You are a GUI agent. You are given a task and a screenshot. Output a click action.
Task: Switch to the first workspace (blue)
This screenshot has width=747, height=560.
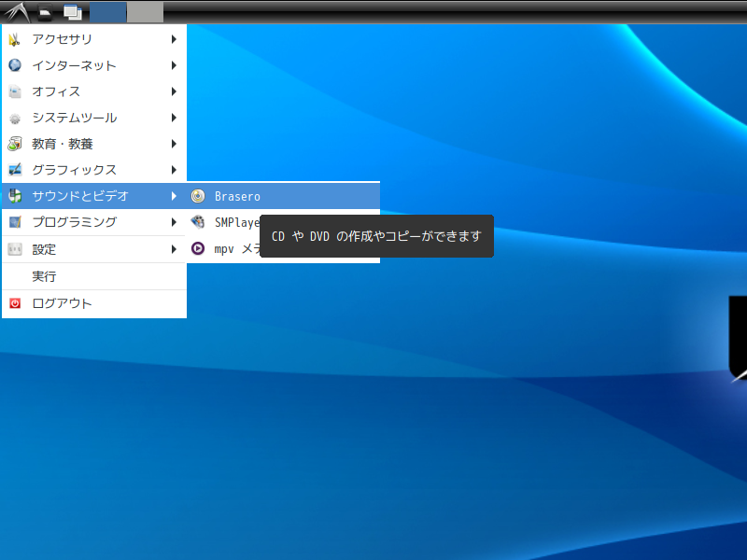[x=108, y=12]
